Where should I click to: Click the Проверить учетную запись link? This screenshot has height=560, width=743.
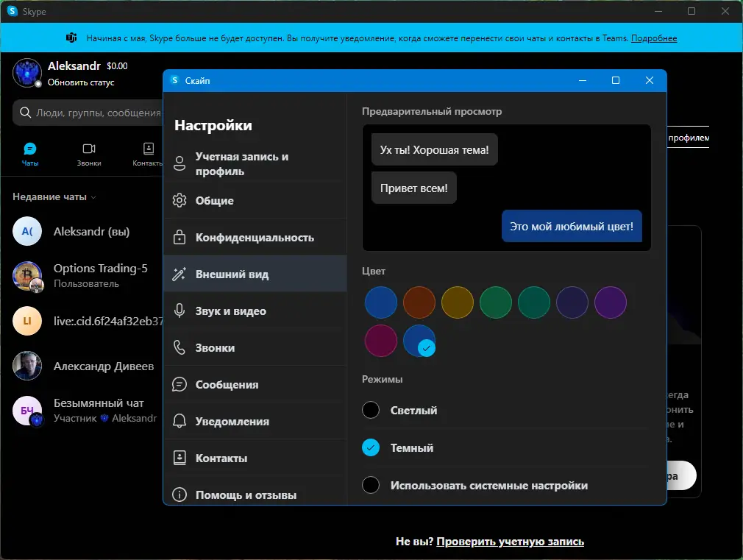point(510,542)
